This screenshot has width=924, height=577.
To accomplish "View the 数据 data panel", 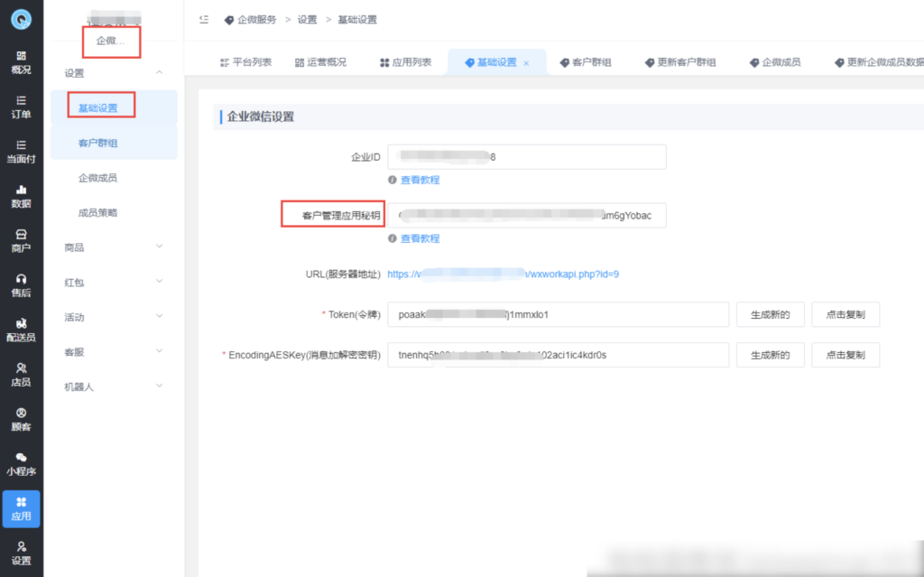I will [x=20, y=197].
